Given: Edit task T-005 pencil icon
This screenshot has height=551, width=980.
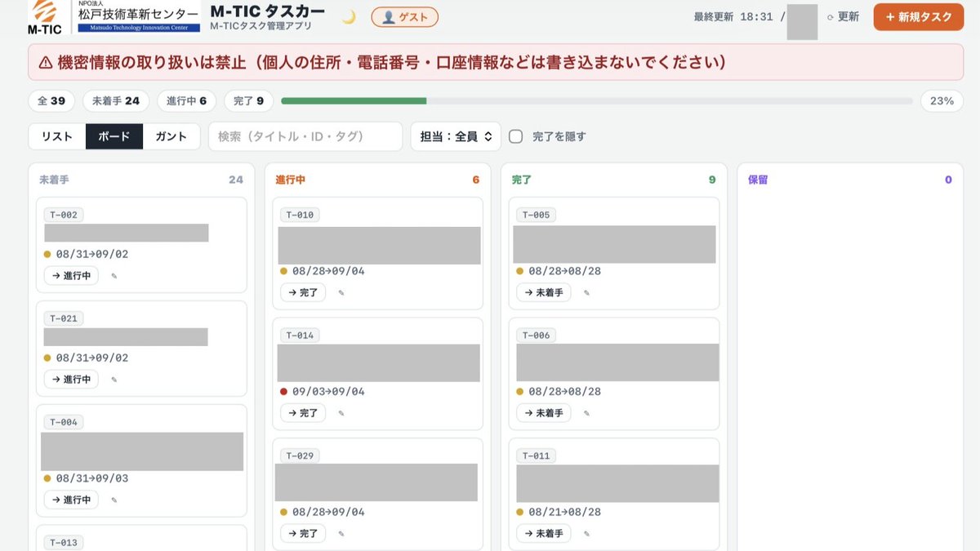Looking at the screenshot, I should tap(586, 292).
